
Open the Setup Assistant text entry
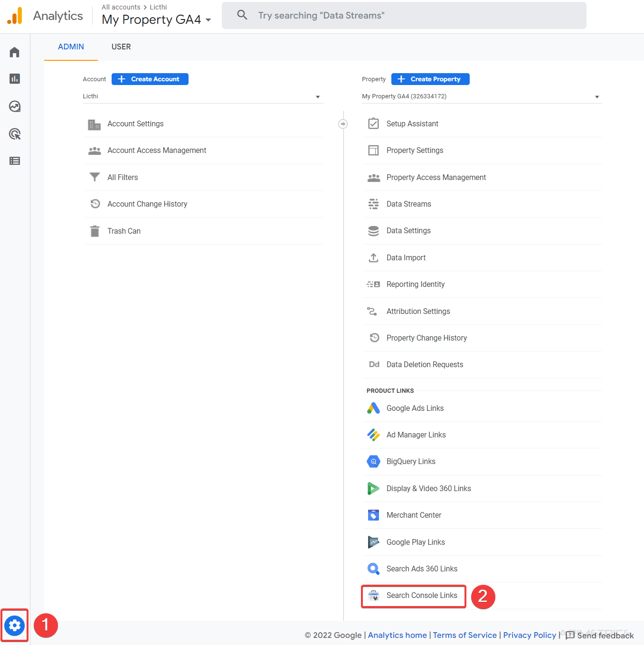coord(412,124)
